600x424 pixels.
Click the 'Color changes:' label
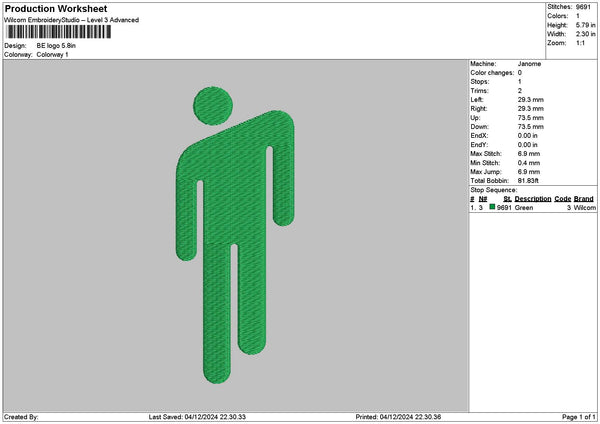point(492,73)
